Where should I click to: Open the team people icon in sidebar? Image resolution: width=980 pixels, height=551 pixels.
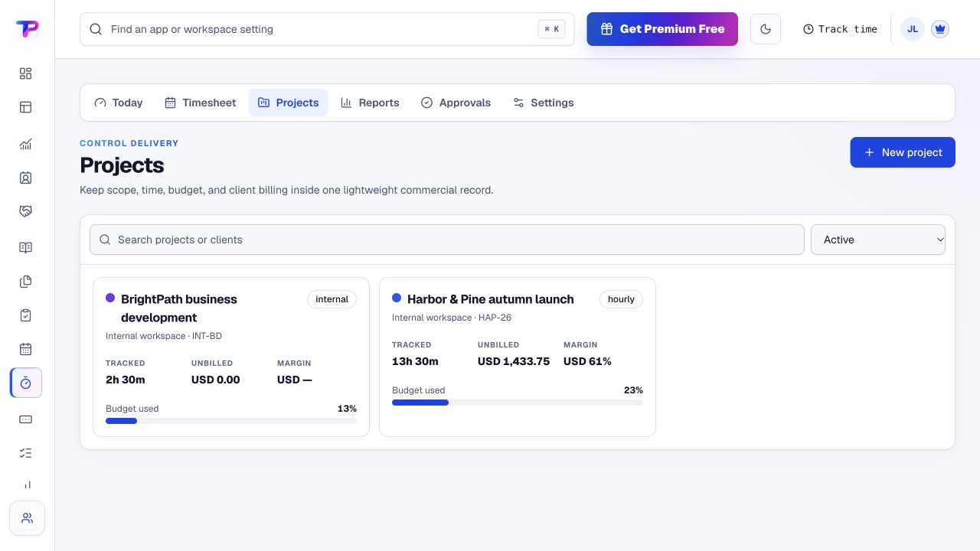27,518
